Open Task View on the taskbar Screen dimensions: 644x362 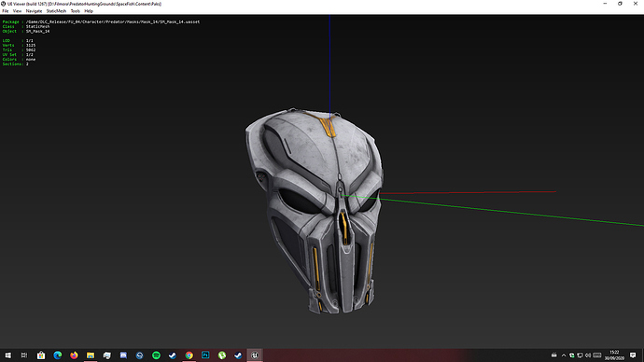click(x=24, y=355)
